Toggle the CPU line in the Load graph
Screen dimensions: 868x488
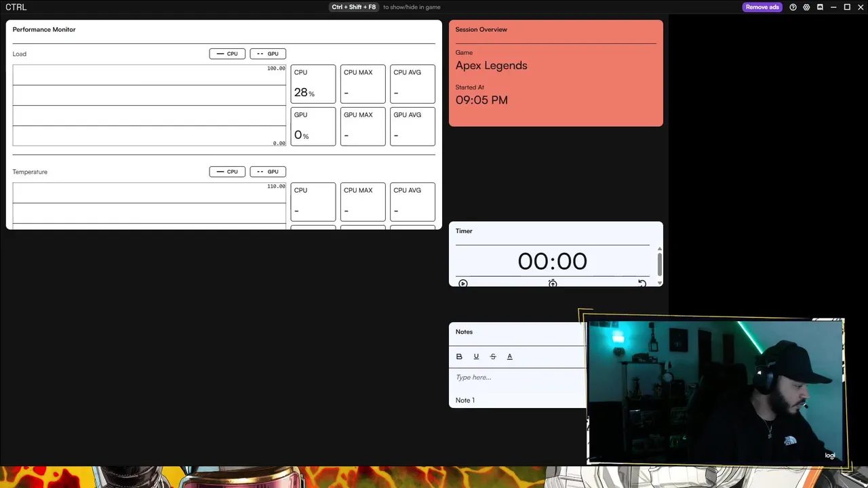pyautogui.click(x=227, y=54)
